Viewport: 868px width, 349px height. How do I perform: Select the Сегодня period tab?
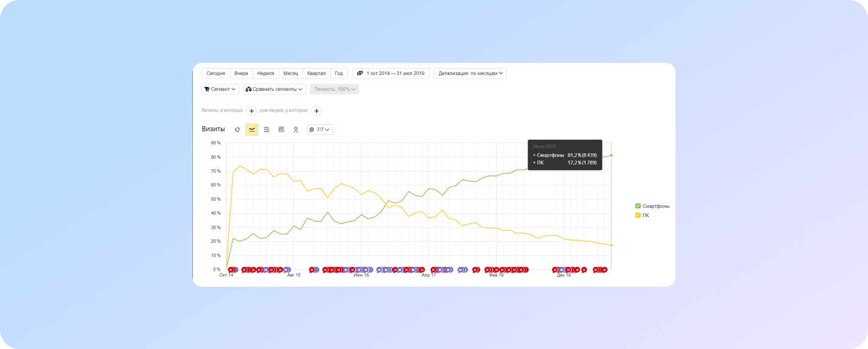[216, 73]
